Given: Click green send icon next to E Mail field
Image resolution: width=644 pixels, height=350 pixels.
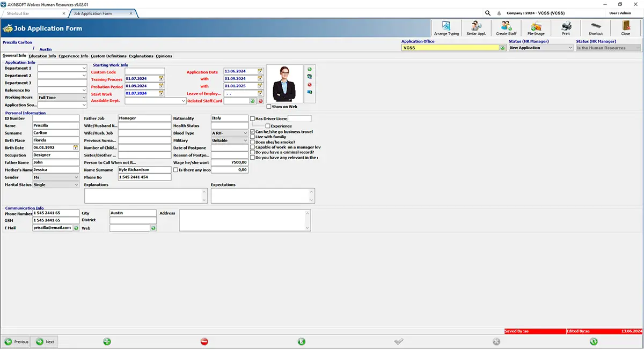Looking at the screenshot, I should 76,228.
